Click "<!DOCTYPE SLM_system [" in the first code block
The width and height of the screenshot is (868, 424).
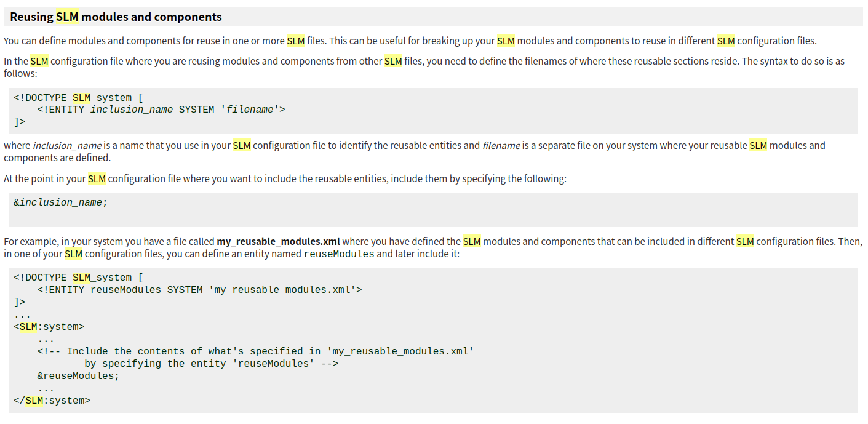[78, 98]
